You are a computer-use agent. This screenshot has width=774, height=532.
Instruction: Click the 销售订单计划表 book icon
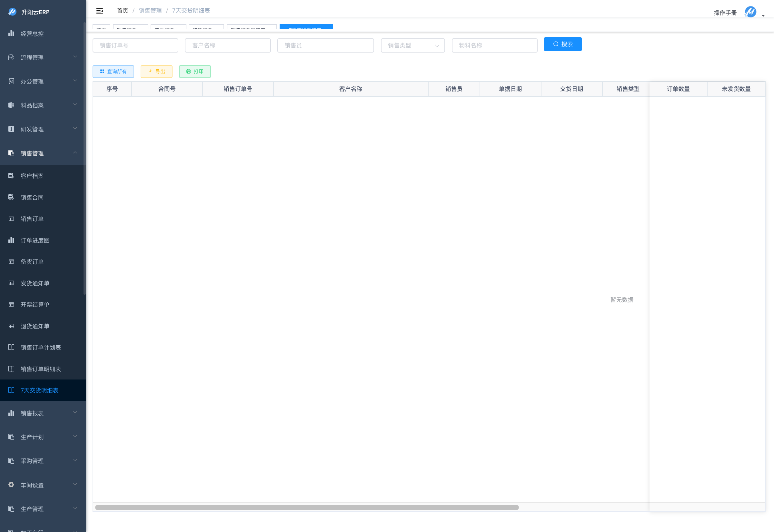tap(11, 347)
